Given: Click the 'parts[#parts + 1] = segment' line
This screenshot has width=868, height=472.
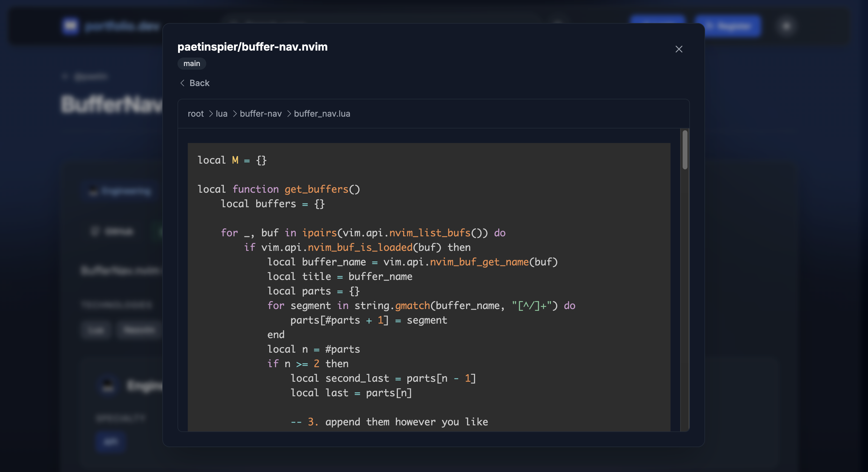Looking at the screenshot, I should 369,320.
